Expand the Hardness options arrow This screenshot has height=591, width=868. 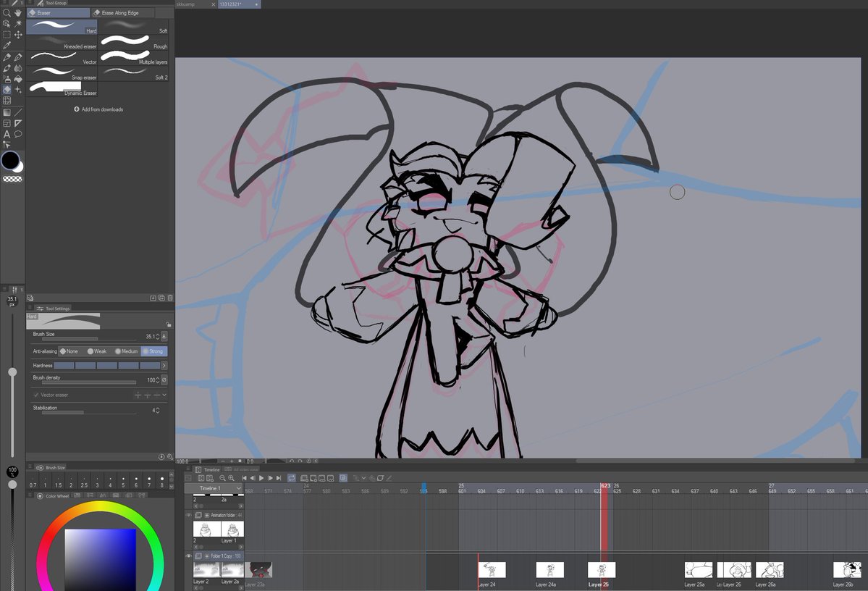[x=164, y=366]
